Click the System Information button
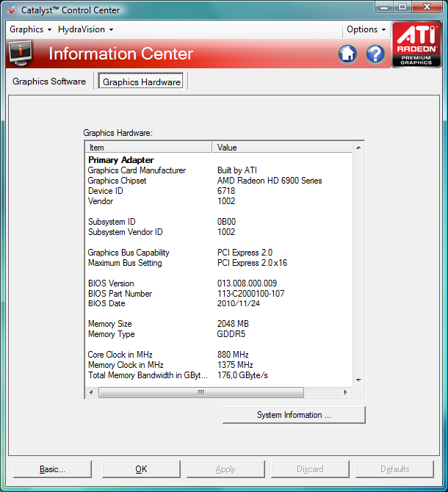 (x=294, y=415)
